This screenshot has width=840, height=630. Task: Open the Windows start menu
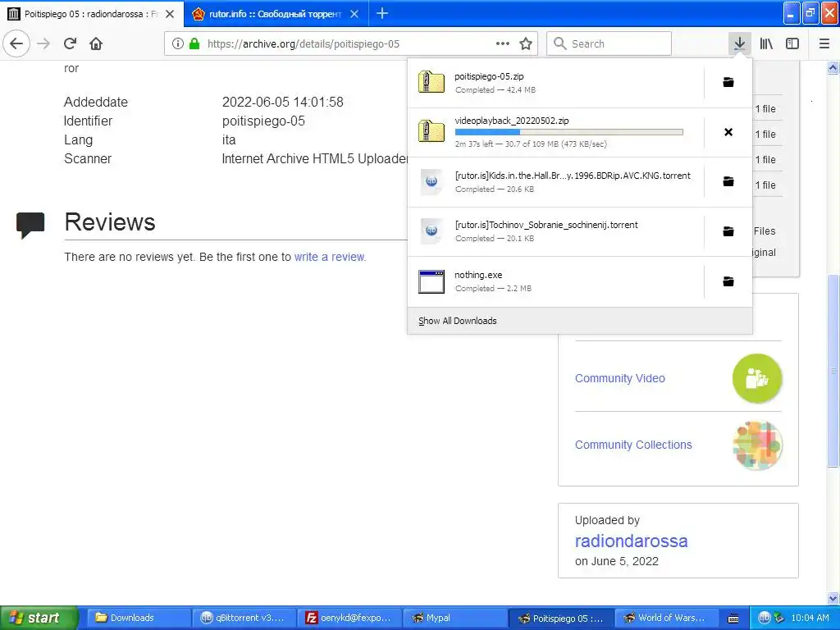(39, 617)
